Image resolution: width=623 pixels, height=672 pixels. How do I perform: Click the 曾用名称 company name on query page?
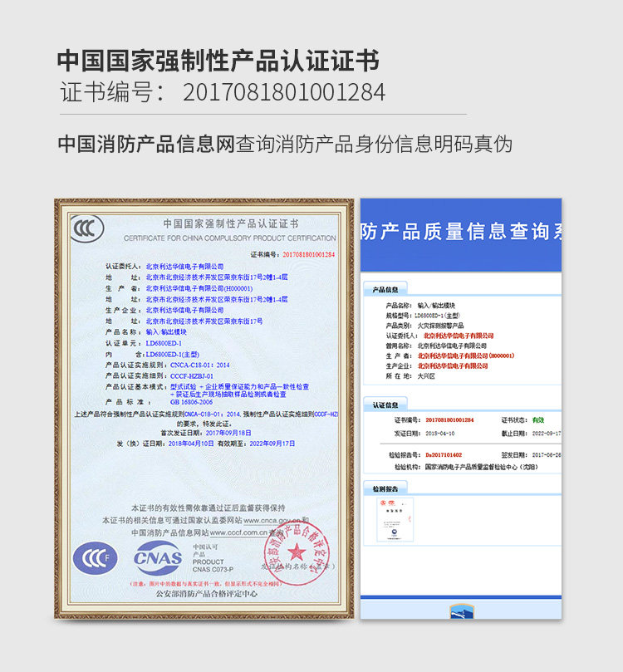[452, 346]
